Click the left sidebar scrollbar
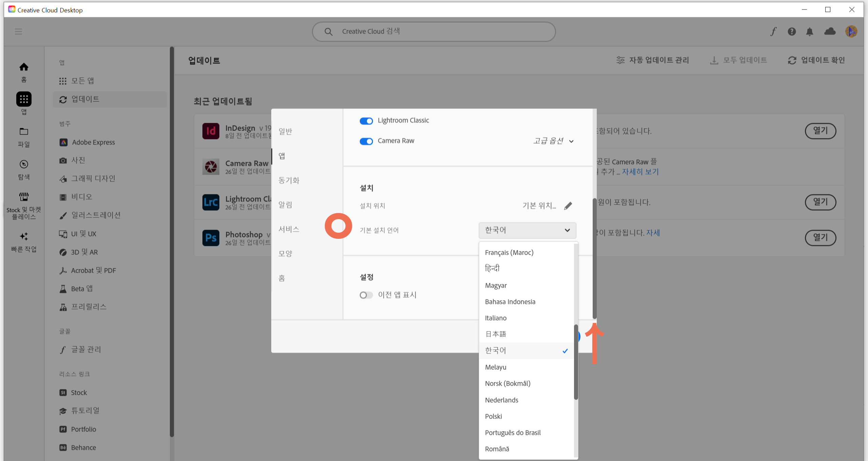The image size is (868, 461). point(172,242)
